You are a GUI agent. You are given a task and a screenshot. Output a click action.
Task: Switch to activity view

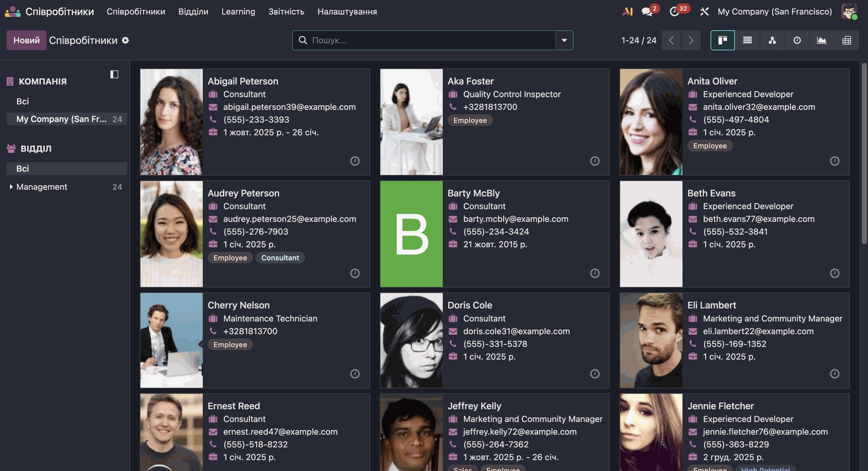tap(797, 40)
